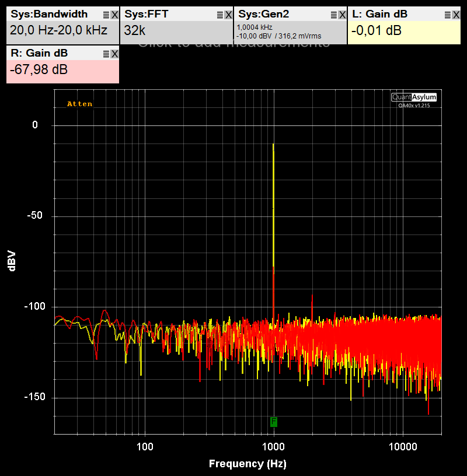Click the 1,0004 kHz generator frequency
Image resolution: width=467 pixels, height=476 pixels.
pos(255,27)
